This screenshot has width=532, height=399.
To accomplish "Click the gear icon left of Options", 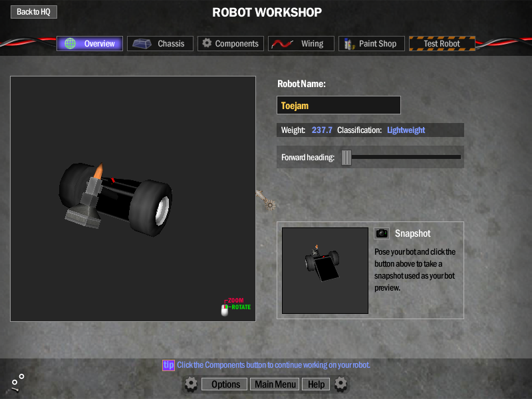I will [191, 384].
